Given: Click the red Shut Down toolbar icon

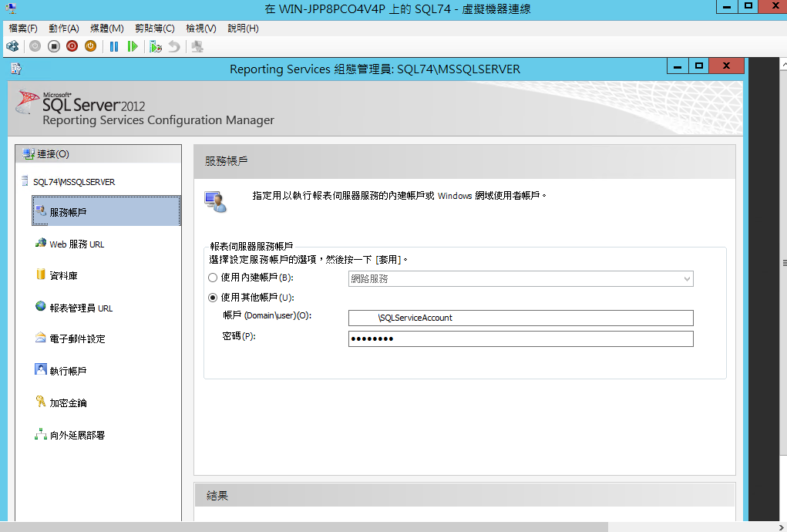Looking at the screenshot, I should tap(72, 47).
